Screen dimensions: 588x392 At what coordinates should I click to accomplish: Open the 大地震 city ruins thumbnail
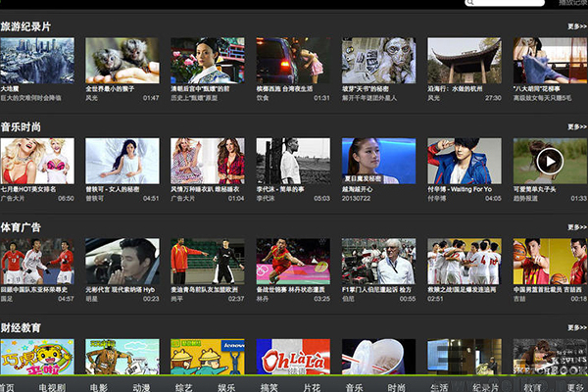[x=37, y=61]
